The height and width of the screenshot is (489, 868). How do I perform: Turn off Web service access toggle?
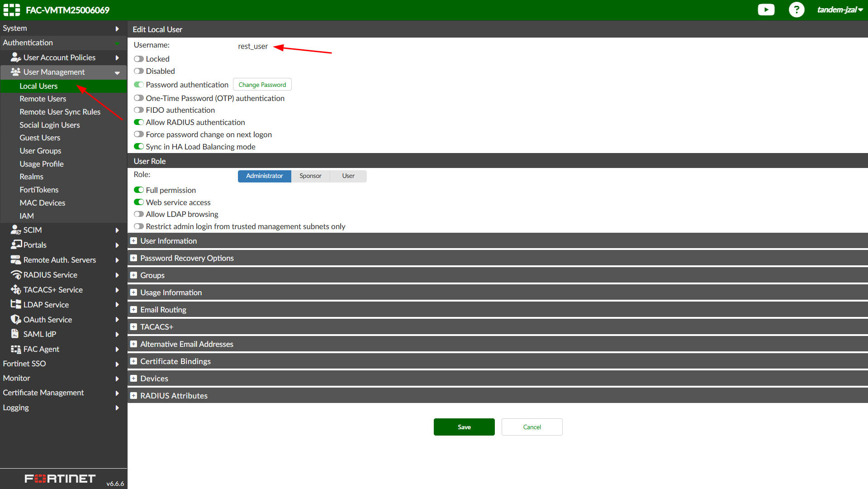[139, 202]
